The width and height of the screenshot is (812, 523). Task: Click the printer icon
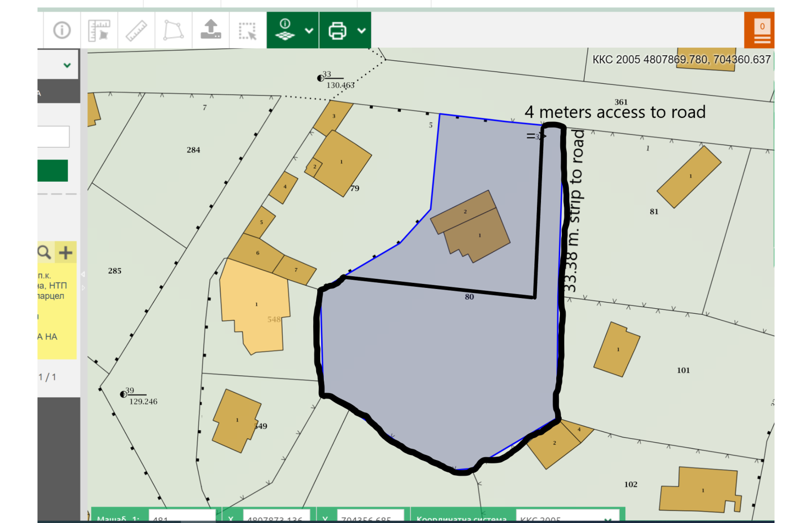[x=337, y=30]
